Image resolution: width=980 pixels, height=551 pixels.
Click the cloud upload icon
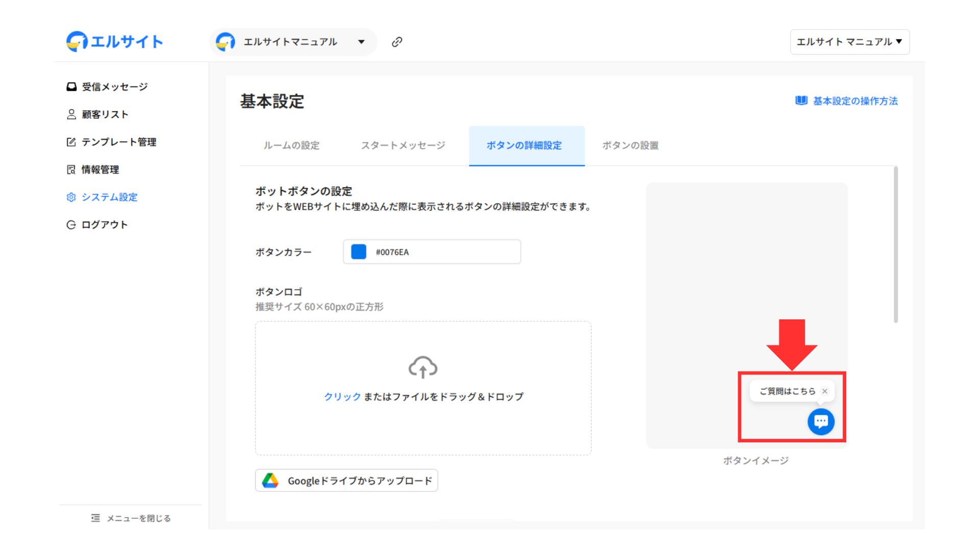click(x=423, y=367)
